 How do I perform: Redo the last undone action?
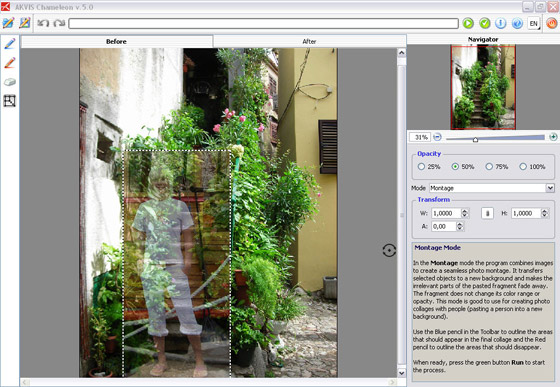[x=59, y=24]
